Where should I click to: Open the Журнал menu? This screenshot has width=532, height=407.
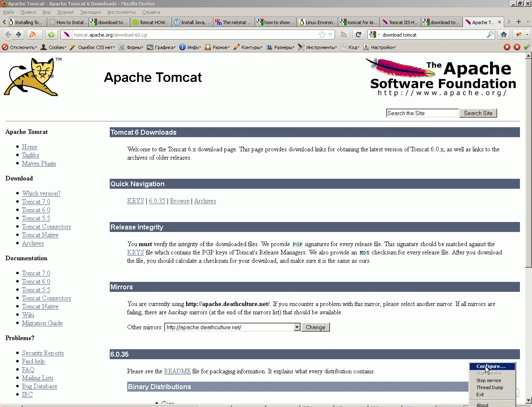[x=65, y=12]
